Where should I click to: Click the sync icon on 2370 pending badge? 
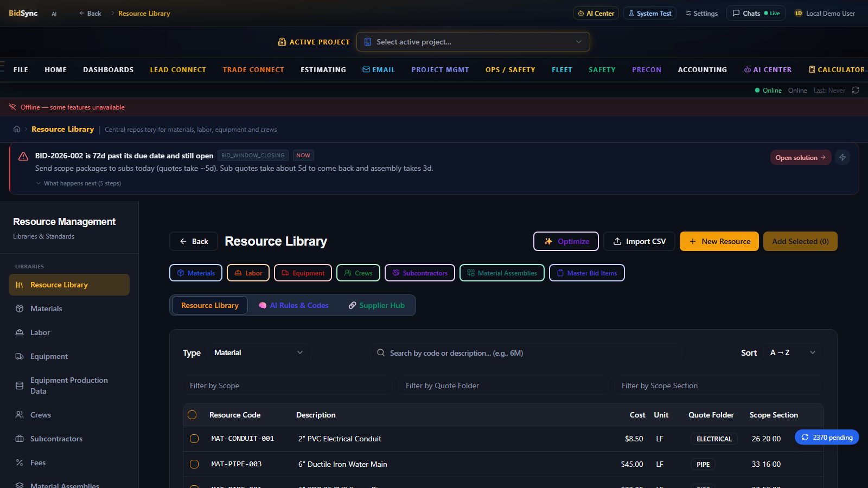(x=805, y=437)
